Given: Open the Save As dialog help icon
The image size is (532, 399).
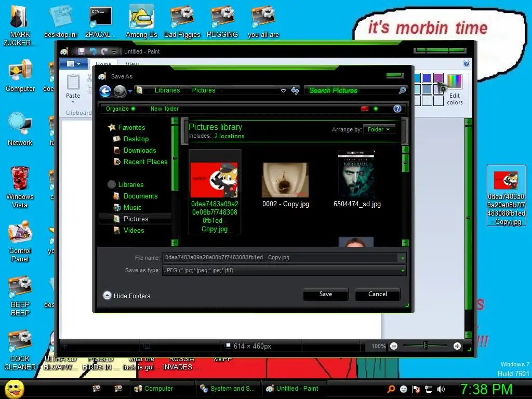Looking at the screenshot, I should 397,109.
